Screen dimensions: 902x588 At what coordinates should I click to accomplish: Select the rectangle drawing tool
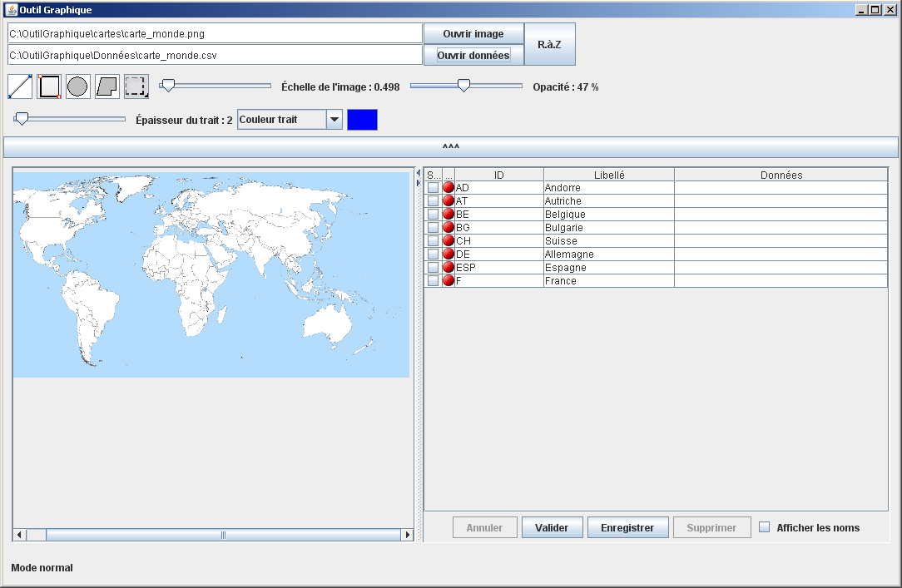(x=49, y=86)
